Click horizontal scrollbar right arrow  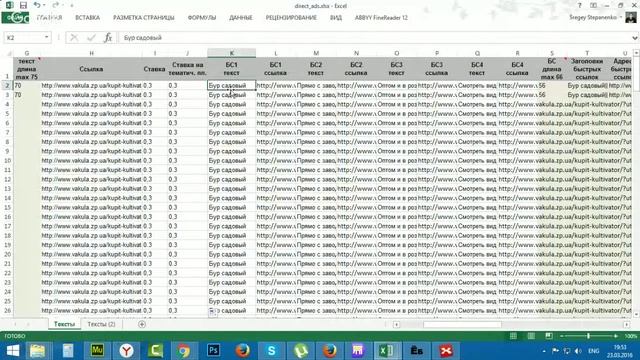pos(627,324)
